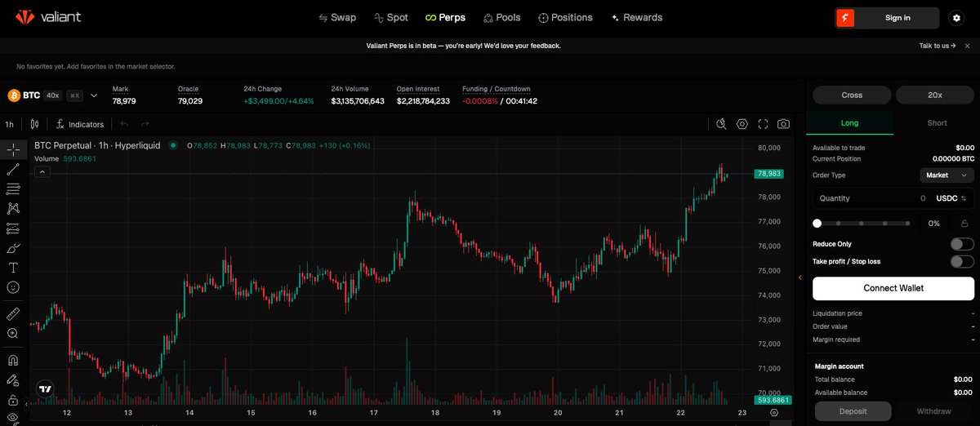Open the Rewards tab
Viewport: 980px width, 426px height.
click(637, 17)
